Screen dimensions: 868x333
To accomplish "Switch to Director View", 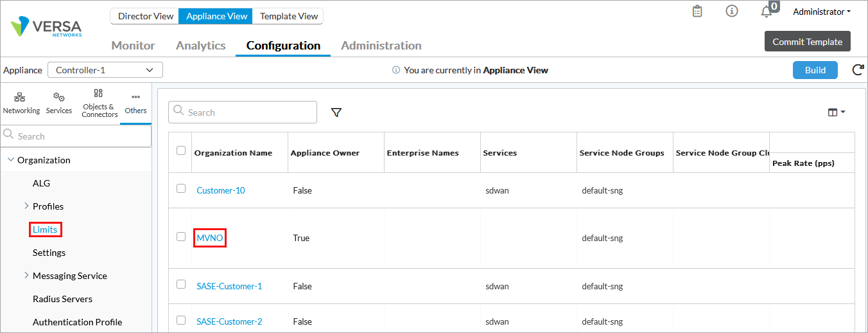I will click(x=145, y=16).
